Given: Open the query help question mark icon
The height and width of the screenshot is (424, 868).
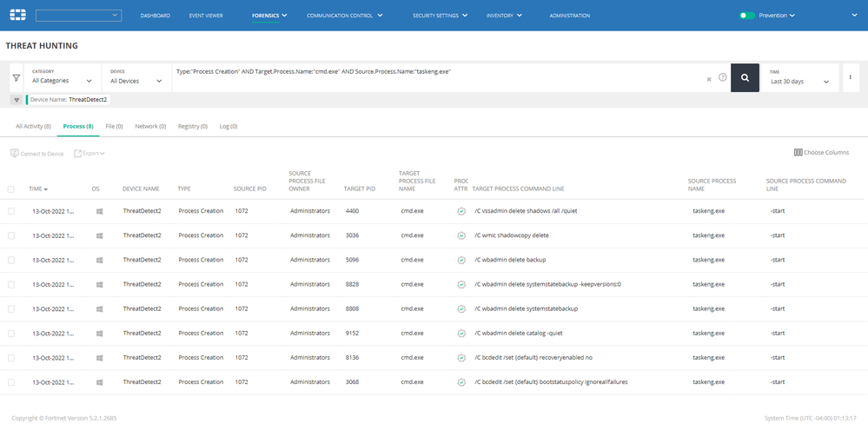Looking at the screenshot, I should (x=722, y=77).
